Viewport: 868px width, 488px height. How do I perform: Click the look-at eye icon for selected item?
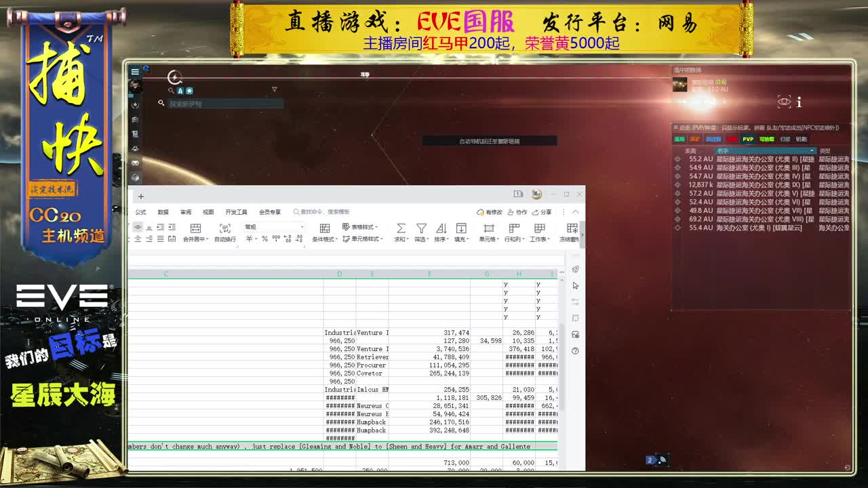point(784,102)
